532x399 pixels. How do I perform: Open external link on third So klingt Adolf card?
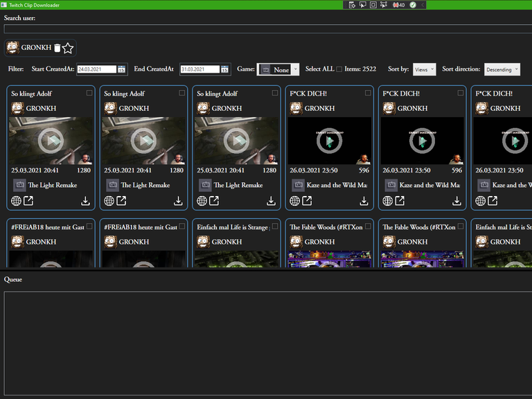(214, 201)
